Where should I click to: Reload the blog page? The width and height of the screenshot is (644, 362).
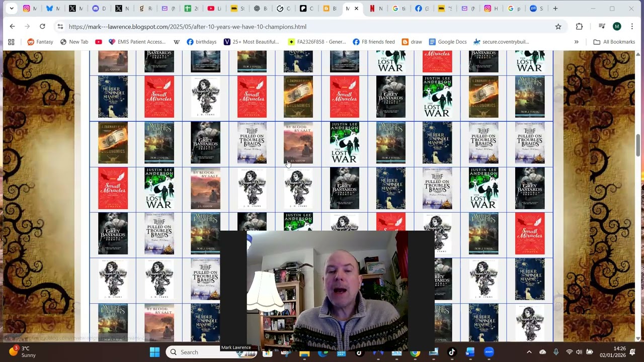pyautogui.click(x=42, y=27)
